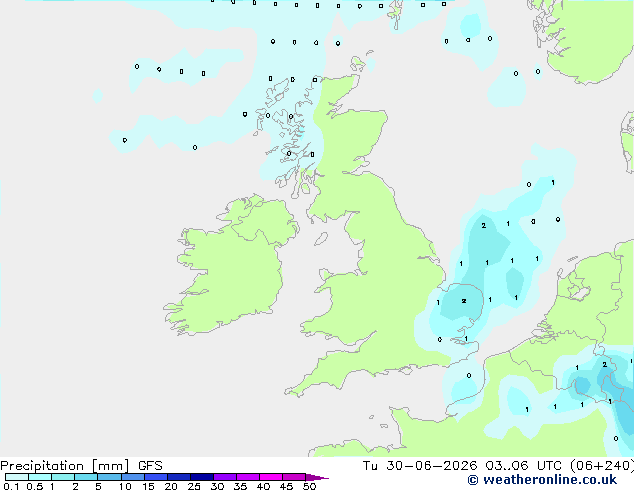This screenshot has width=634, height=490.
Task: Click the legend value label '20'
Action: 171,486
